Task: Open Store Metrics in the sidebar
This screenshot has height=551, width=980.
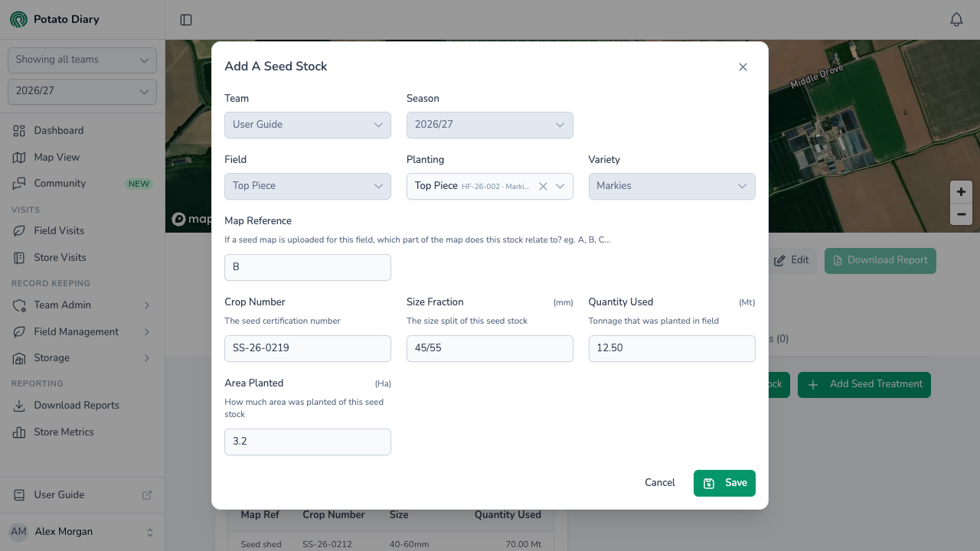Action: (82, 432)
